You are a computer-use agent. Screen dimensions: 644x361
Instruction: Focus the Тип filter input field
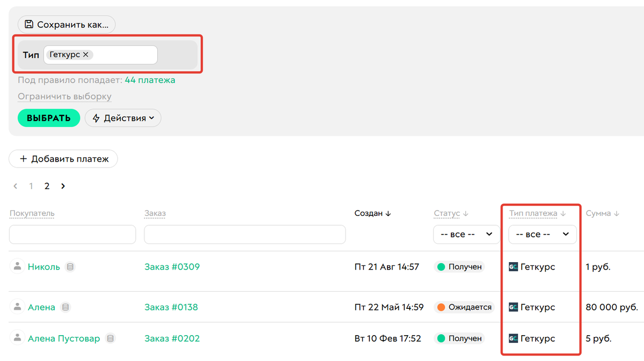(x=100, y=55)
